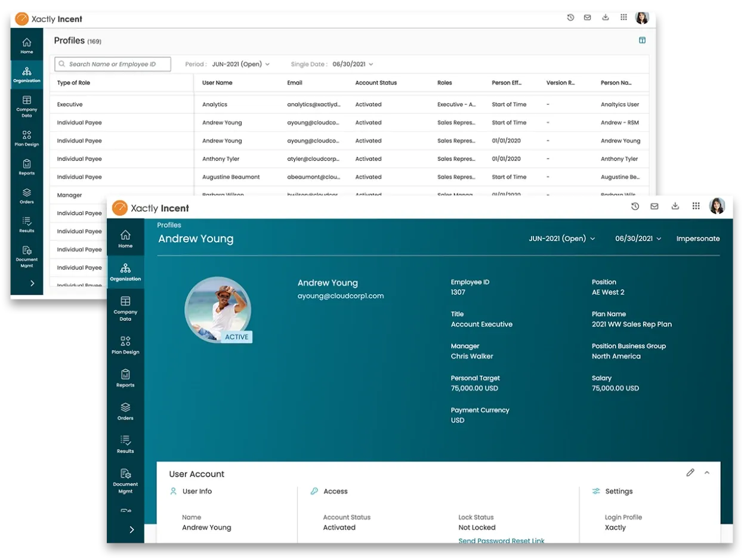Sort by Type of Role column header
Viewport: 747px width, 560px height.
tap(73, 83)
